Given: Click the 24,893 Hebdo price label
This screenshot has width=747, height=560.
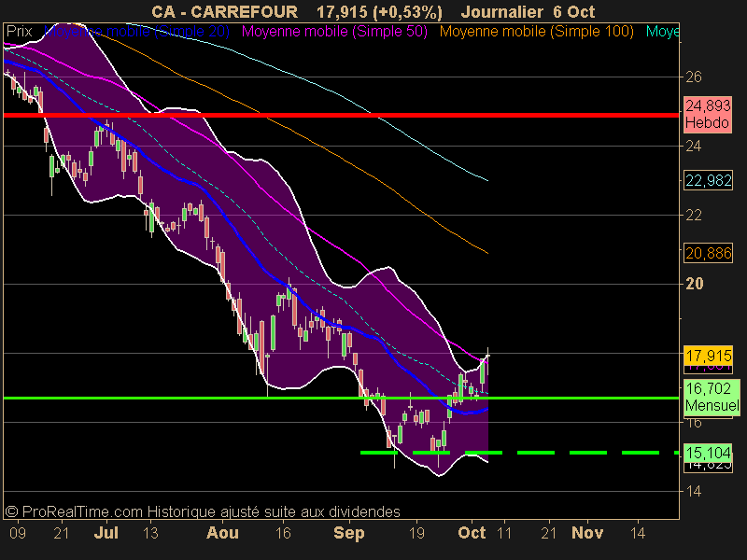Looking at the screenshot, I should tap(708, 114).
